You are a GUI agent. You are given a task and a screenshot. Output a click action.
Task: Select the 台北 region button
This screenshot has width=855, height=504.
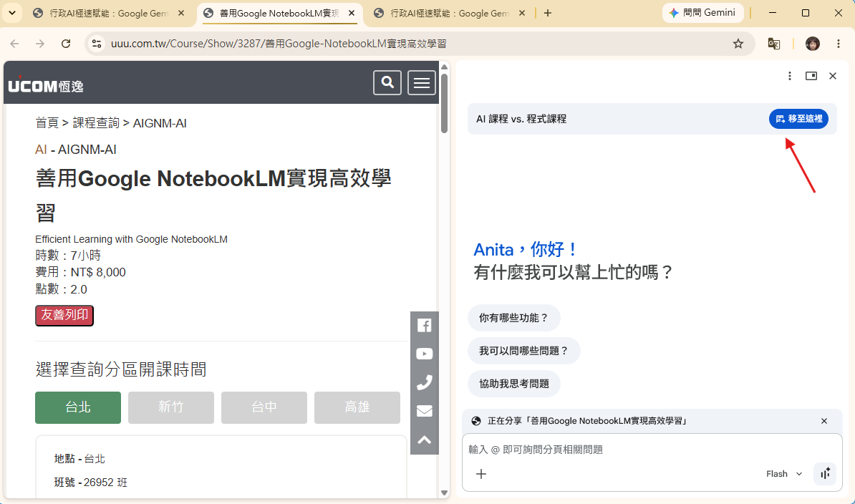(x=78, y=407)
